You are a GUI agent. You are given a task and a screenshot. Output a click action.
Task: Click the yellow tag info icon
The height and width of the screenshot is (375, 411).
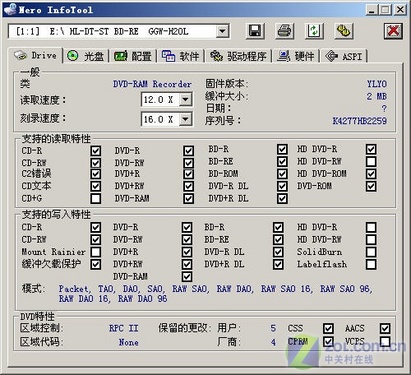343,32
